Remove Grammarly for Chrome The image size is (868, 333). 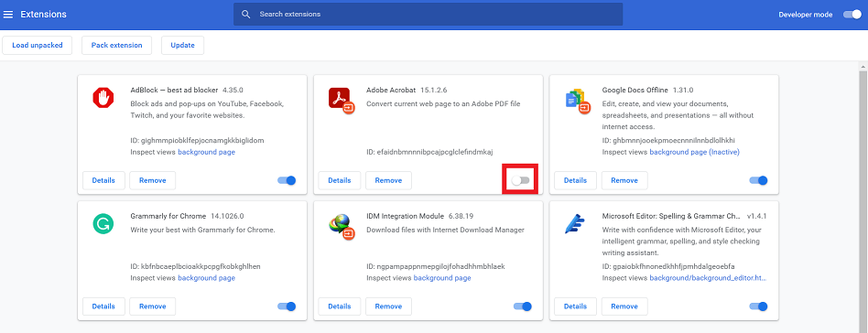tap(152, 306)
